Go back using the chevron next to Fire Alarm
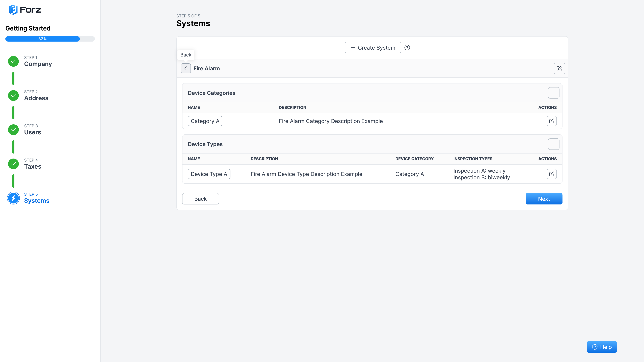 pos(186,68)
